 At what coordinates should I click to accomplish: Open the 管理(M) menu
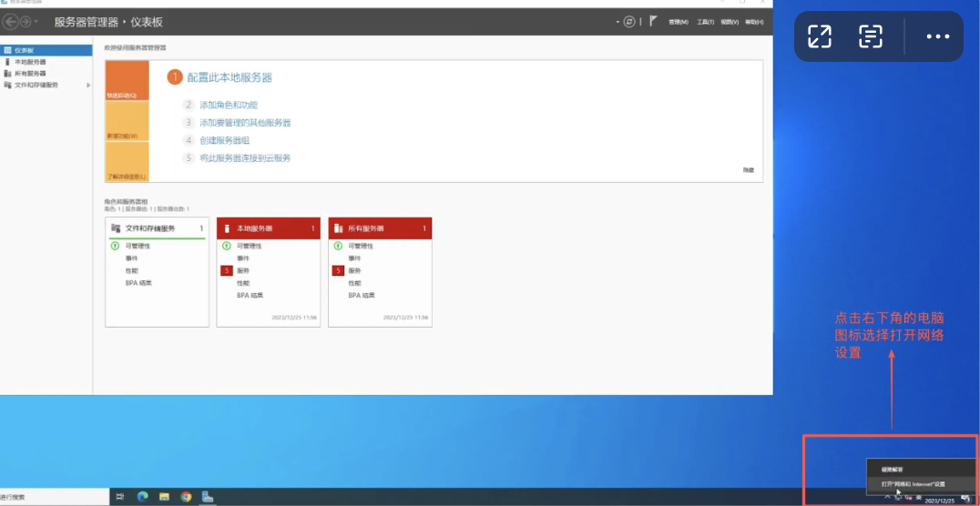click(x=678, y=22)
